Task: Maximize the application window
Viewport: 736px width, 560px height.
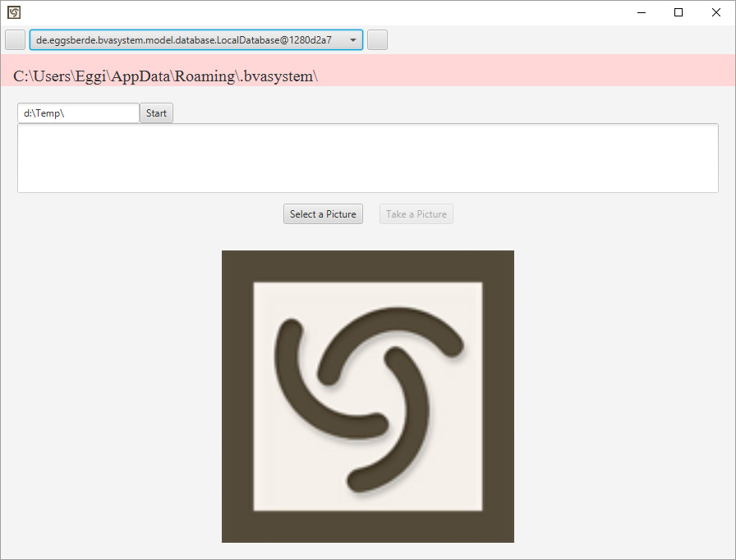Action: 678,12
